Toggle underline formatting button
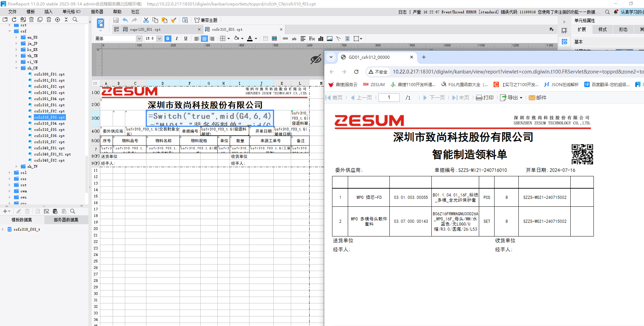Screen dimensions: 644x326 pyautogui.click(x=186, y=39)
